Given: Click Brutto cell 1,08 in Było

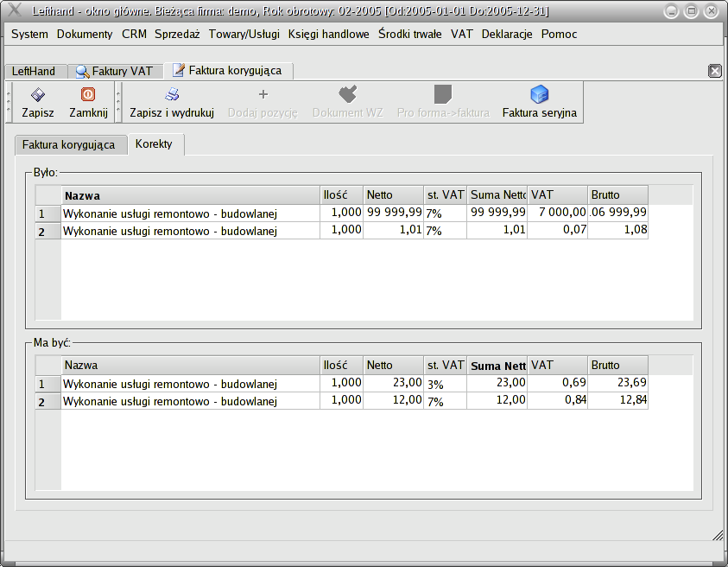Looking at the screenshot, I should (618, 231).
